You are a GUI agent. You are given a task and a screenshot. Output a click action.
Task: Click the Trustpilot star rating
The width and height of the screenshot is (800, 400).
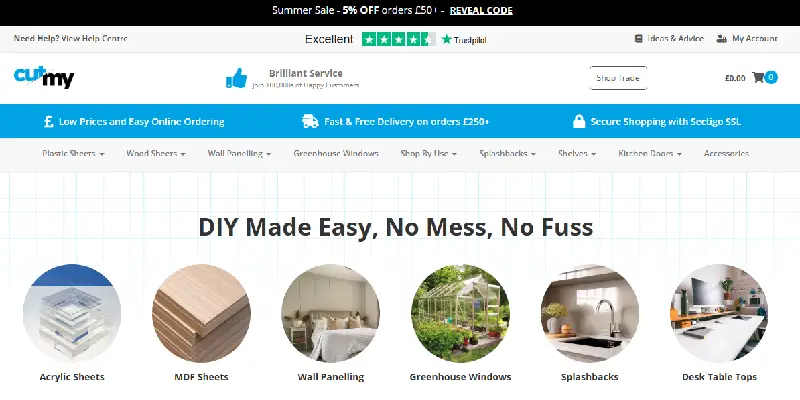point(398,39)
